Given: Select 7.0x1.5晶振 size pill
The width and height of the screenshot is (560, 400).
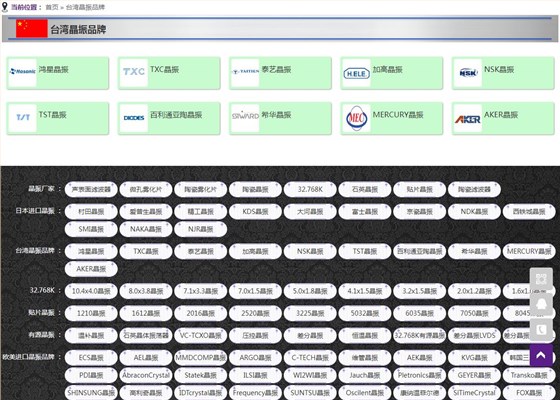Looking at the screenshot, I should 255,291.
